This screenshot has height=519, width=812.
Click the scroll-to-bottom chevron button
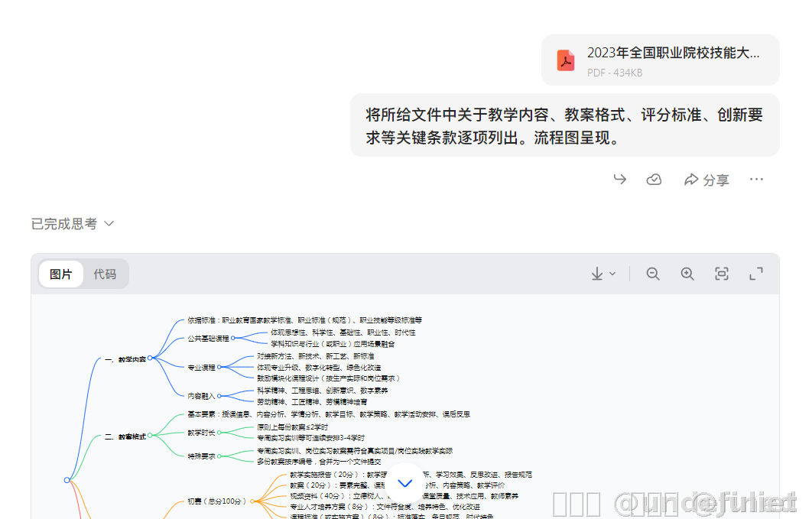405,483
